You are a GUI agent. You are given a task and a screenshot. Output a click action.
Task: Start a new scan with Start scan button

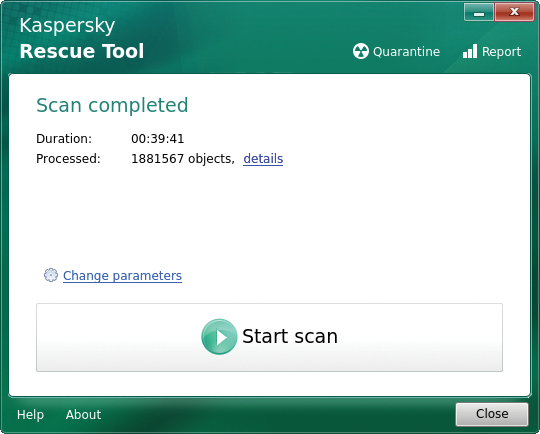[x=269, y=337]
